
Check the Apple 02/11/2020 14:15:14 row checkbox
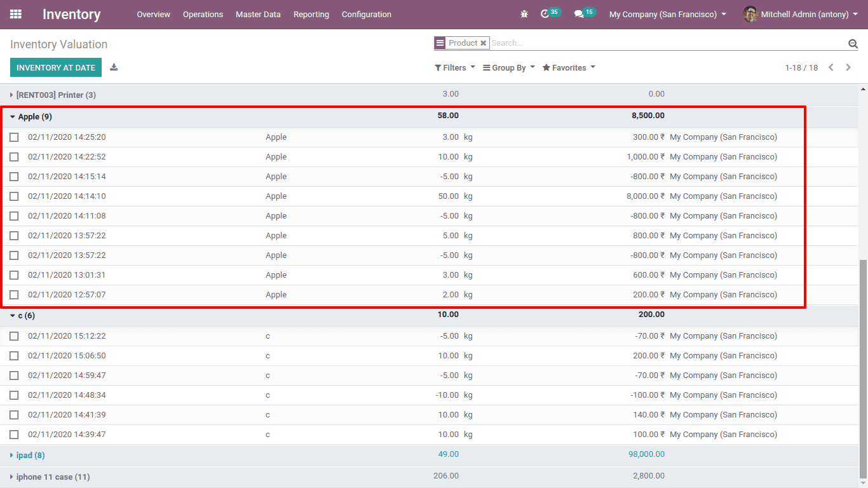14,177
